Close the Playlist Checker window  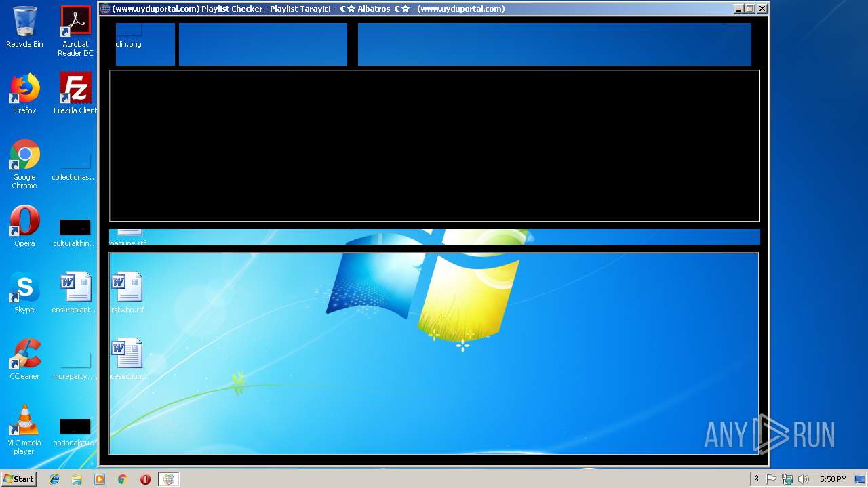click(x=762, y=9)
